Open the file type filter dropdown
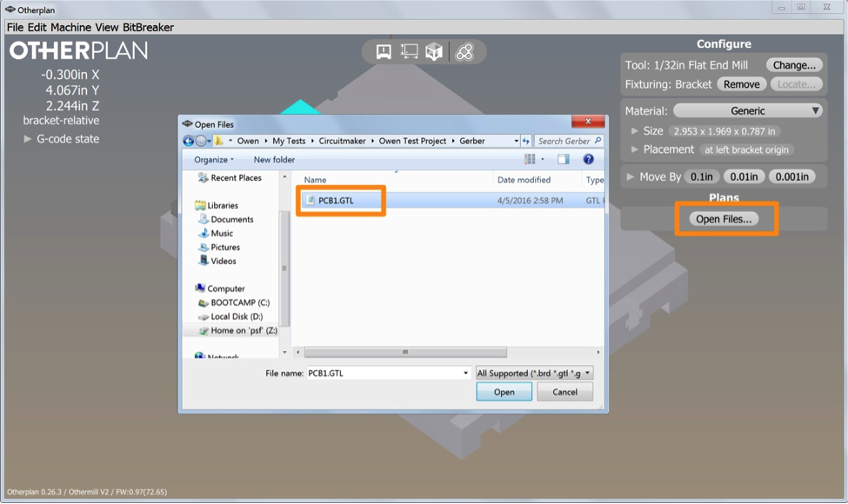848x504 pixels. pyautogui.click(x=534, y=373)
